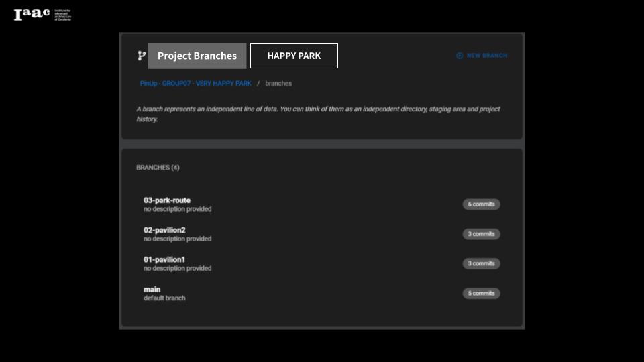Click the BRANCHES (4) section header
This screenshot has width=644, height=362.
click(x=158, y=168)
